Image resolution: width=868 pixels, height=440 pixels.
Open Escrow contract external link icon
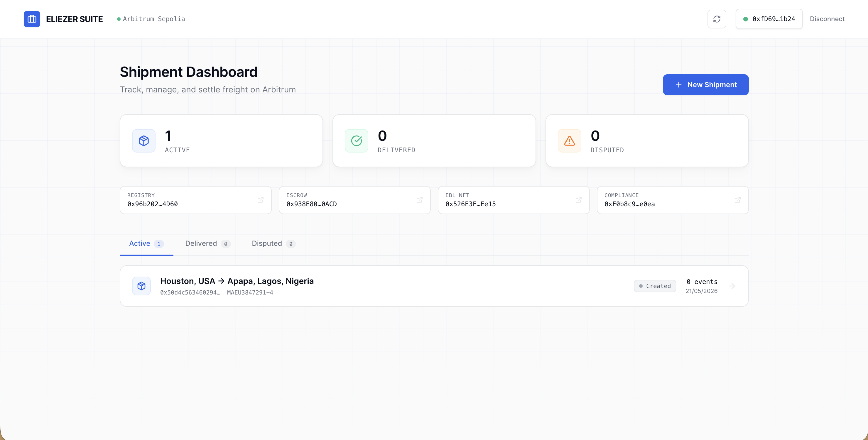[420, 200]
